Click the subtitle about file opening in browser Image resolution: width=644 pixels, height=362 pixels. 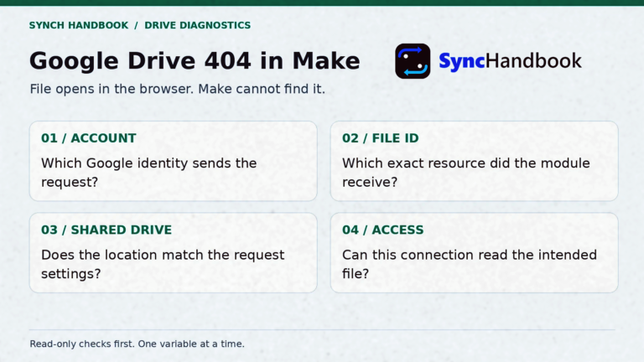[x=178, y=89]
